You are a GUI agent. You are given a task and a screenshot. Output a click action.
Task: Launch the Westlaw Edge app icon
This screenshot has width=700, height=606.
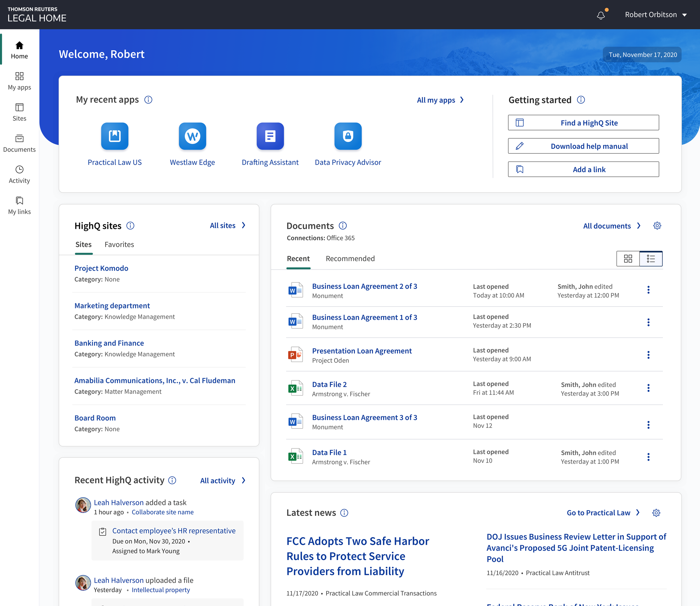click(192, 136)
